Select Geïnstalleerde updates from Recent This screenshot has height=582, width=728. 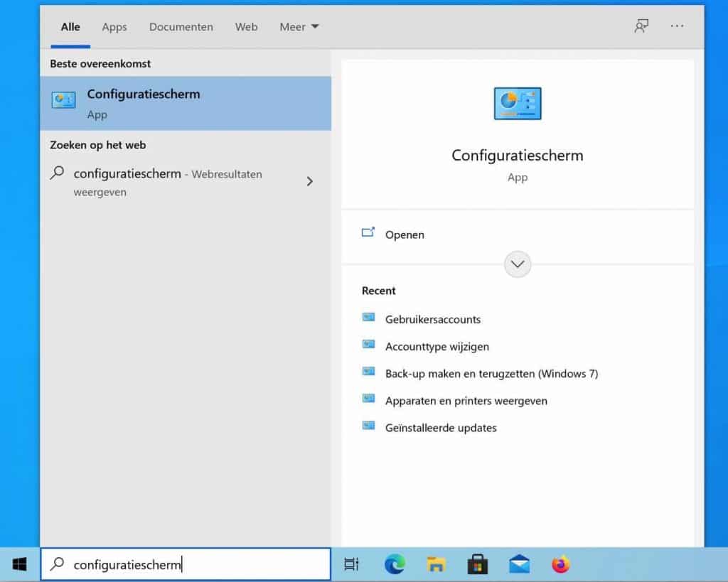(x=441, y=427)
